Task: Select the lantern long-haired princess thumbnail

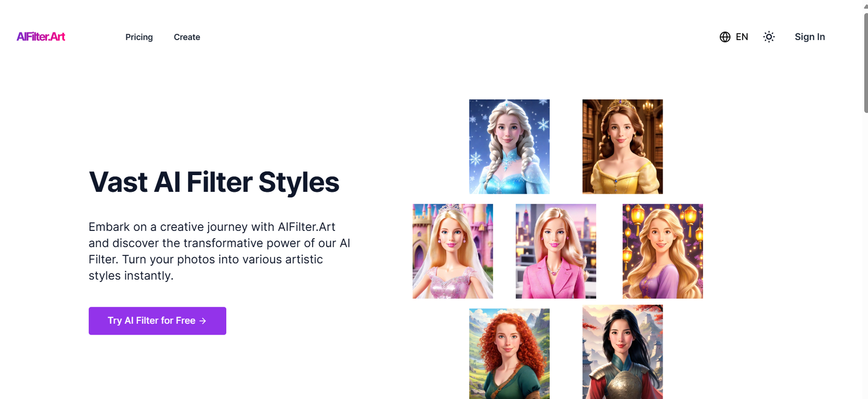Action: [662, 251]
